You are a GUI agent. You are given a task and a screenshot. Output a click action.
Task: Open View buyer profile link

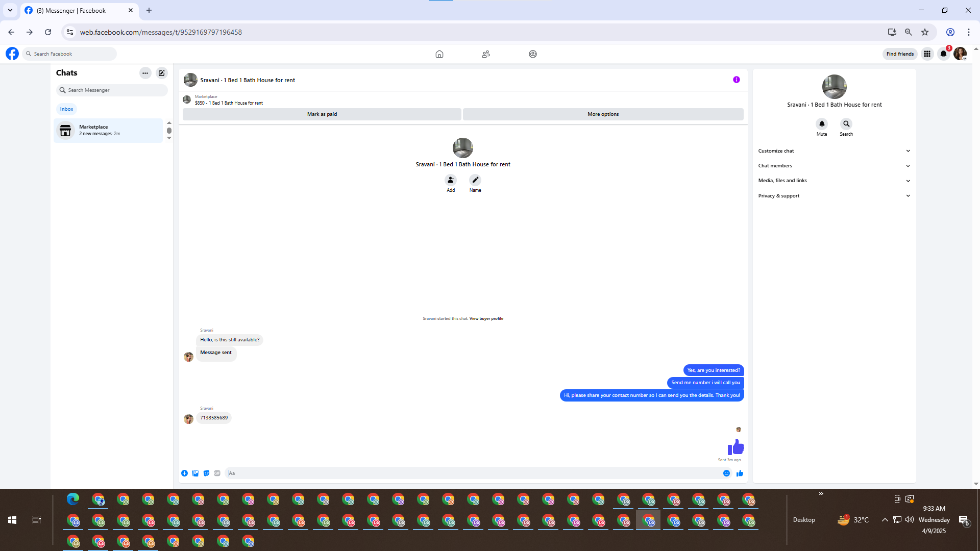tap(486, 319)
